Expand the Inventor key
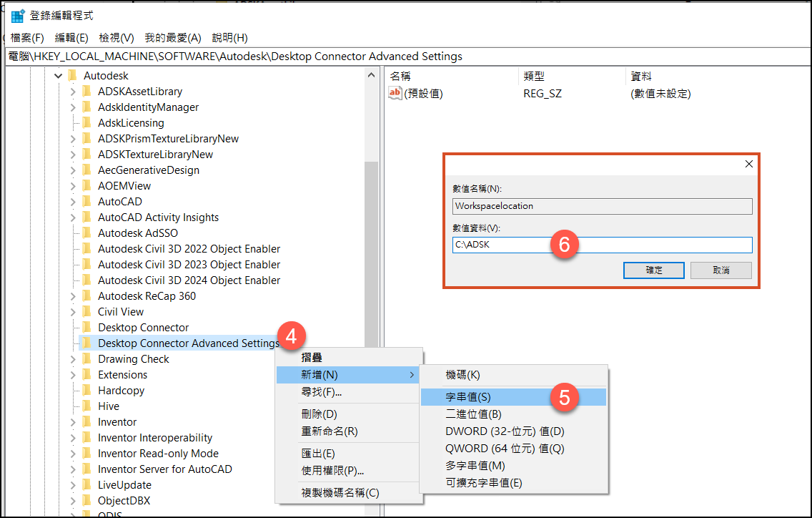 pyautogui.click(x=73, y=422)
